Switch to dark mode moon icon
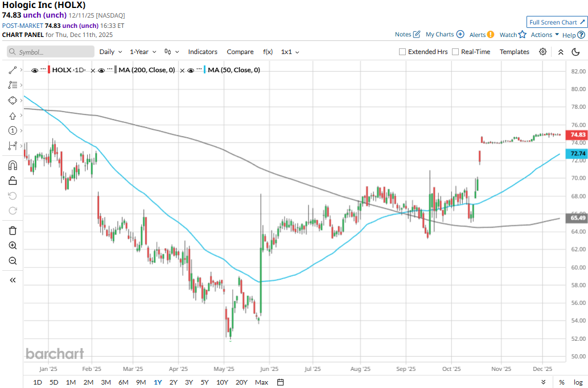The height and width of the screenshot is (388, 588). (x=575, y=52)
